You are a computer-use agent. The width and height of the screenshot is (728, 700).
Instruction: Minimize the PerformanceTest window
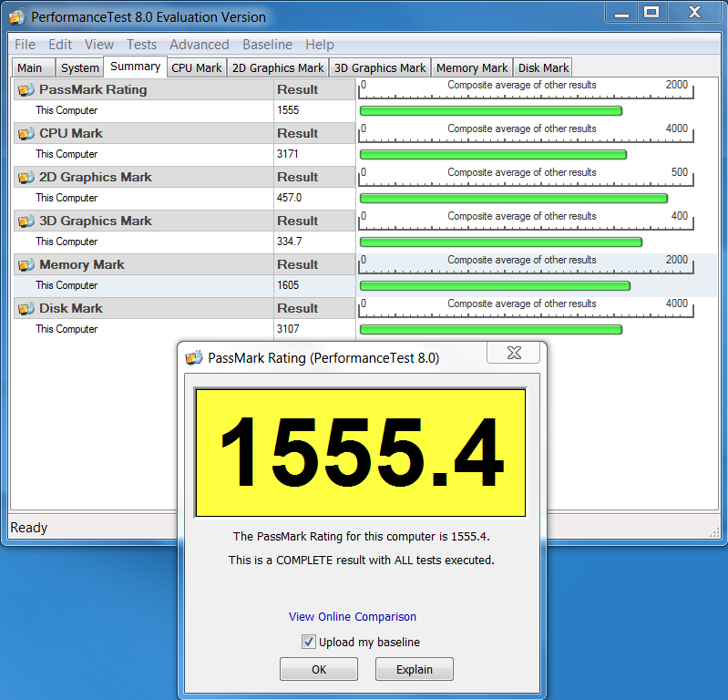(x=621, y=13)
